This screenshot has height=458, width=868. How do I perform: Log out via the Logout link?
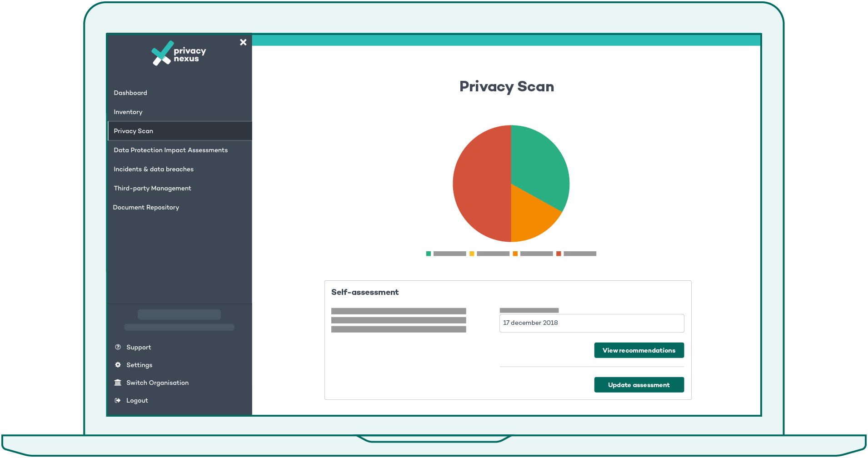click(137, 400)
